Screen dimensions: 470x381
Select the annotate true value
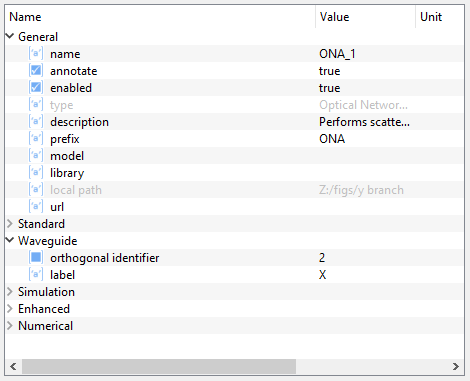tap(329, 71)
